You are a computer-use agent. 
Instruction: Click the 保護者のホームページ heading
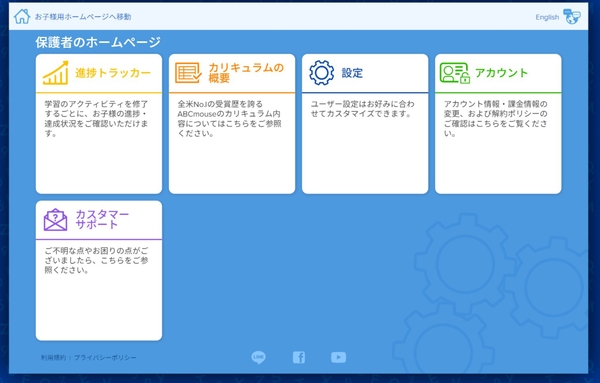pyautogui.click(x=98, y=42)
